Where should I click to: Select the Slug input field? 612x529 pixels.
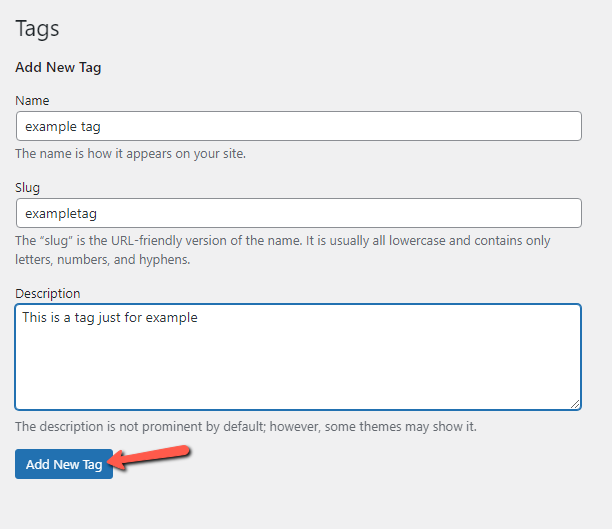(x=299, y=213)
